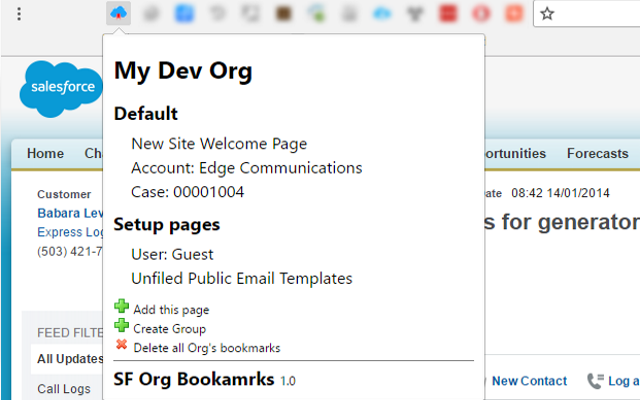Open User: Guest setup bookmark
This screenshot has width=640, height=400.
[x=172, y=254]
